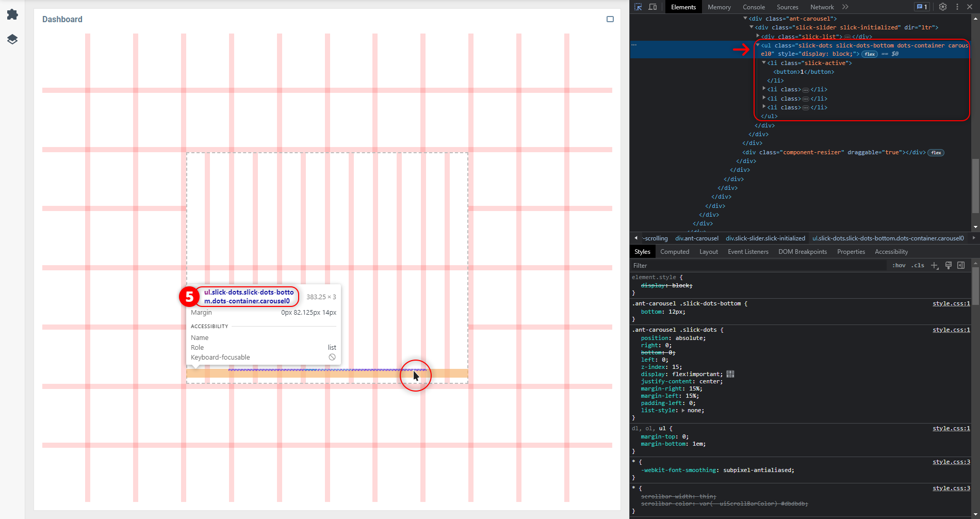Click the puzzle piece icon in sidebar
This screenshot has height=519, width=980.
[12, 14]
